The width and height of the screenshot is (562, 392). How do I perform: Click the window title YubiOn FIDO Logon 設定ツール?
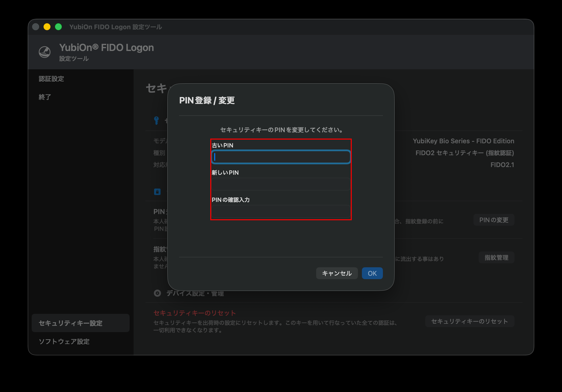click(x=116, y=27)
